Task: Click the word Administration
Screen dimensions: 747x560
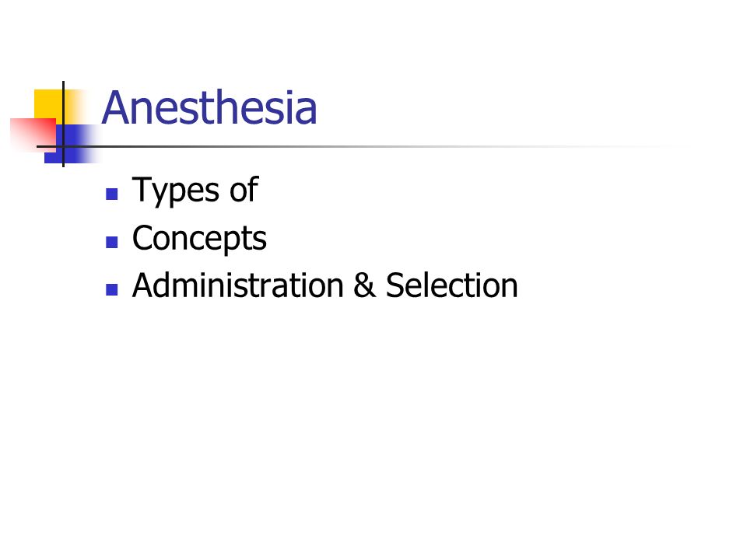Action: (238, 285)
